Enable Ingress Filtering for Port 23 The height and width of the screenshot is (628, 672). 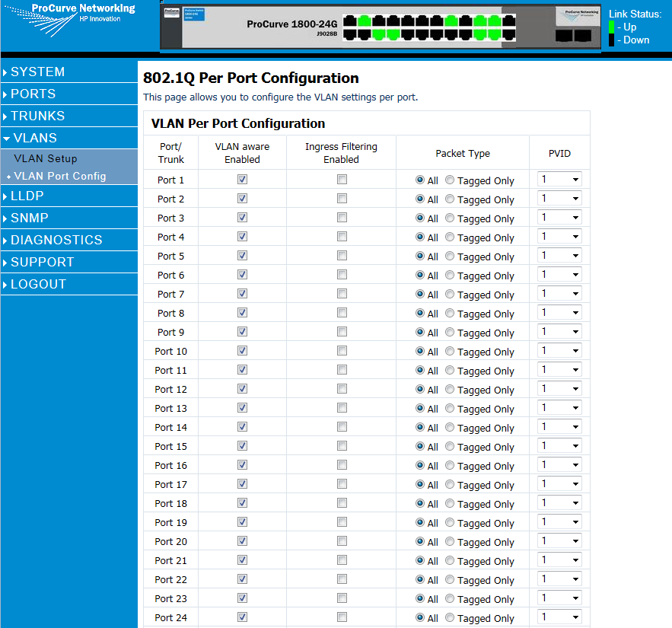pos(342,598)
